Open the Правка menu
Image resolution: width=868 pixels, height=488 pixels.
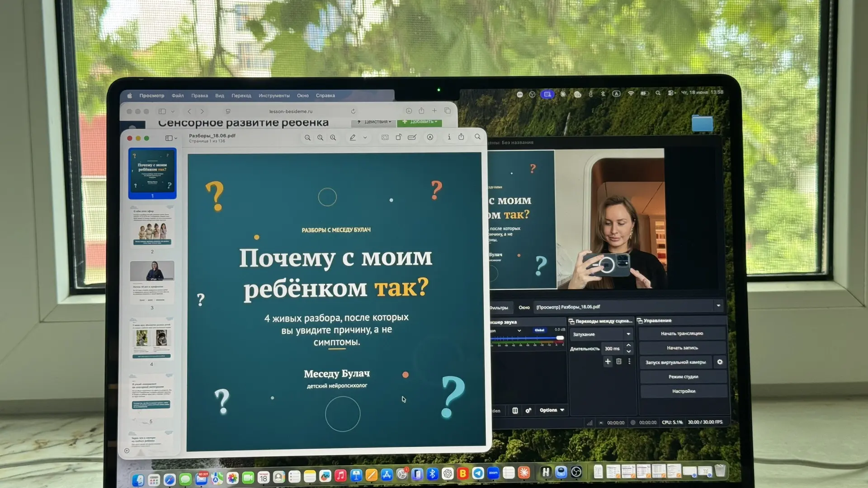click(199, 96)
